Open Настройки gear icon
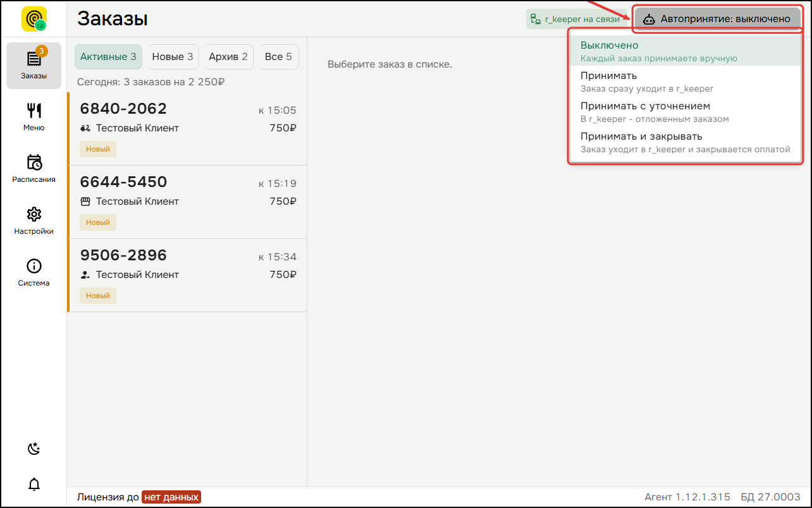 click(34, 214)
